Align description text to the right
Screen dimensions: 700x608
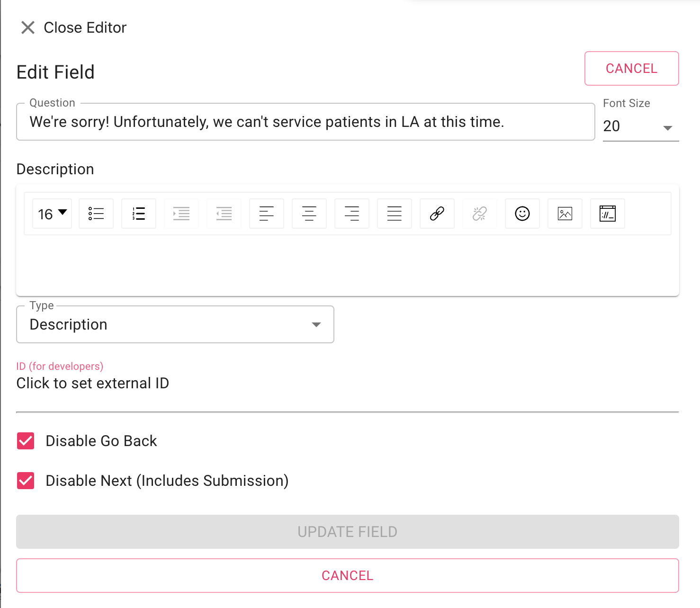click(352, 214)
